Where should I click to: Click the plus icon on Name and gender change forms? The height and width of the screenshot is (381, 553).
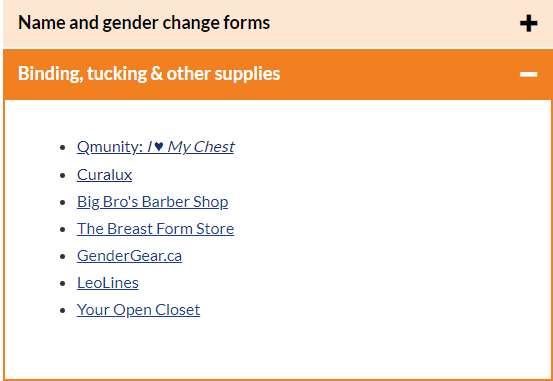pos(528,24)
